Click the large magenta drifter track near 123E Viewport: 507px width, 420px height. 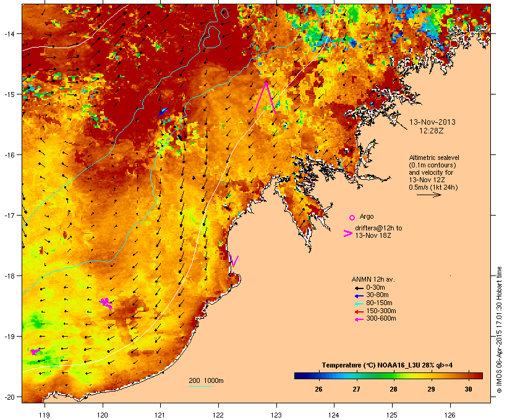pyautogui.click(x=265, y=97)
